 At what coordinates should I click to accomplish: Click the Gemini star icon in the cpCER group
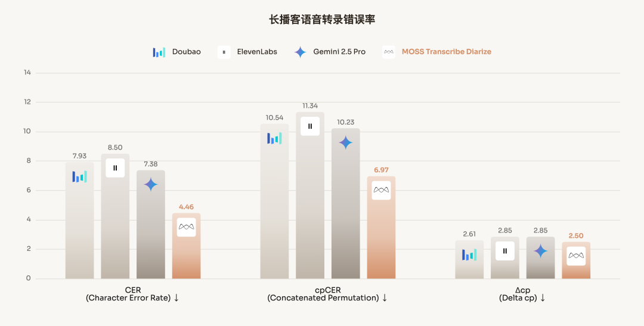click(346, 142)
